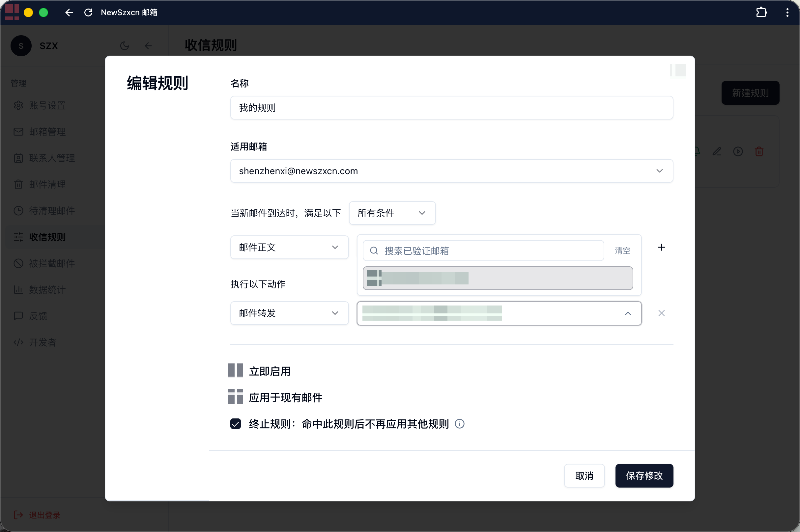
Task: Click the 名称 input containing 我的规则
Action: (x=452, y=108)
